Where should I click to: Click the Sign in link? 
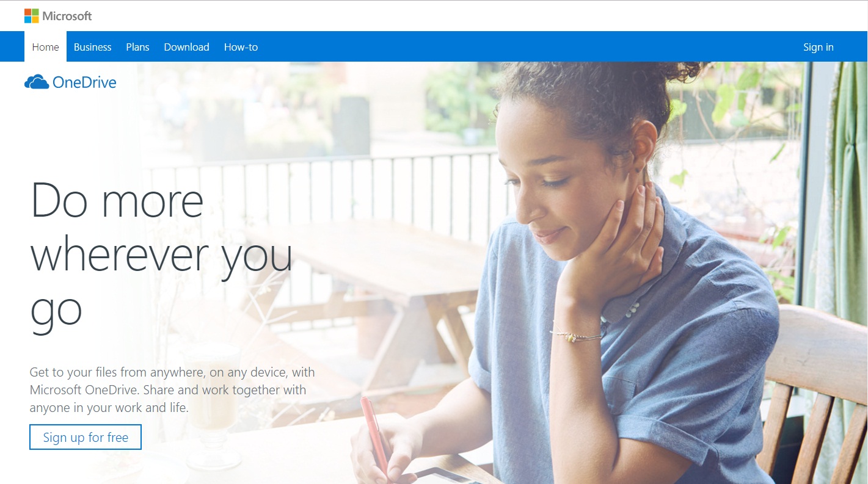[818, 47]
